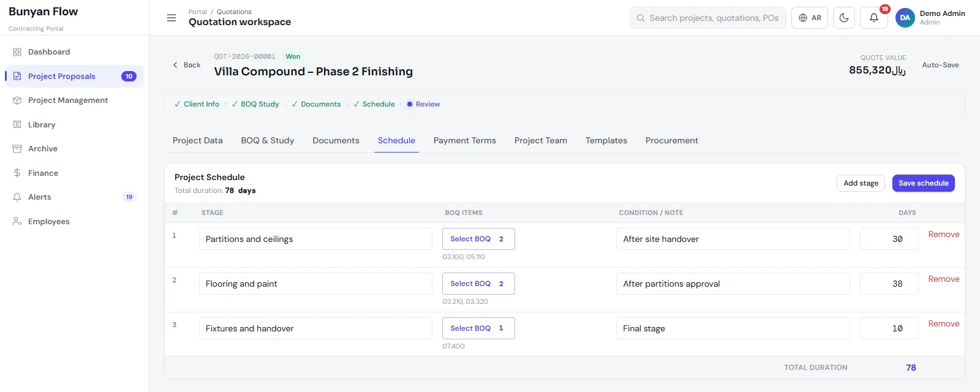The image size is (980, 392).
Task: Open the Project Team tab
Action: (541, 140)
